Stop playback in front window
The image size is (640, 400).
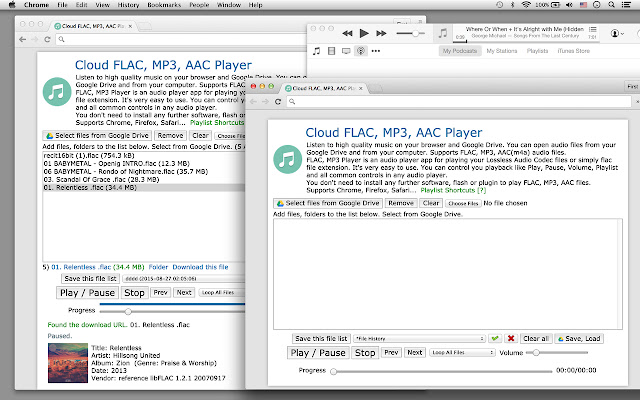[364, 353]
